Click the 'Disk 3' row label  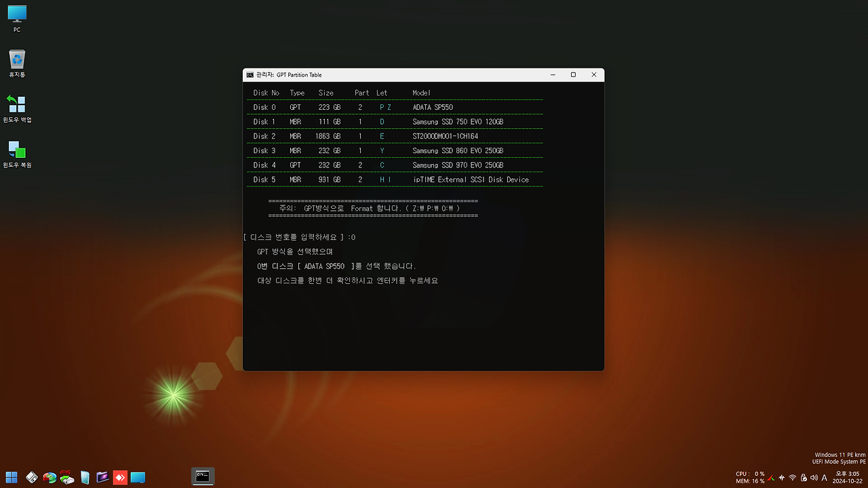(264, 150)
